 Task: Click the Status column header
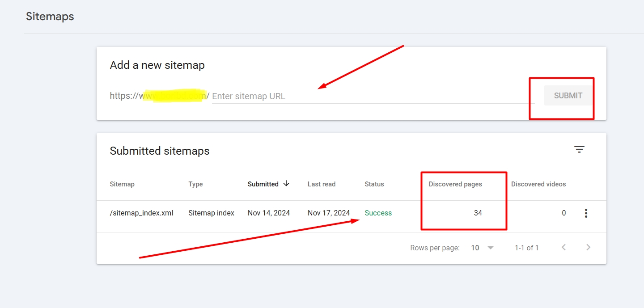(x=374, y=184)
